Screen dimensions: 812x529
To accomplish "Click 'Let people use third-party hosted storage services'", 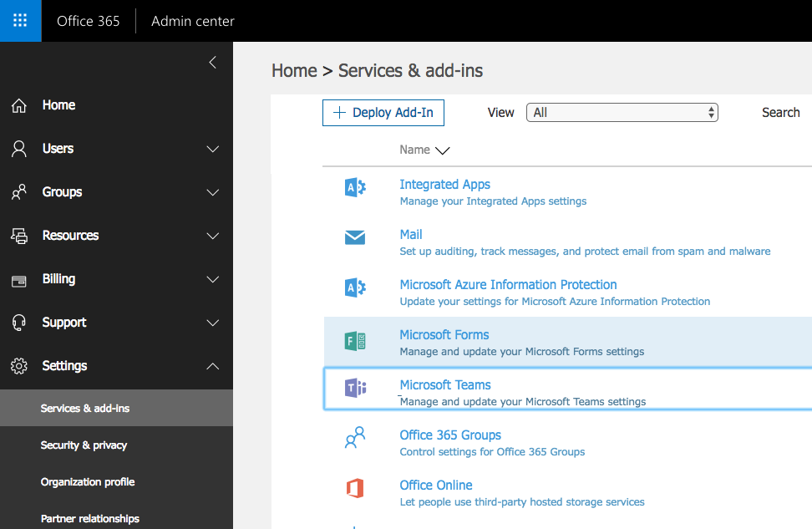I will tap(522, 502).
